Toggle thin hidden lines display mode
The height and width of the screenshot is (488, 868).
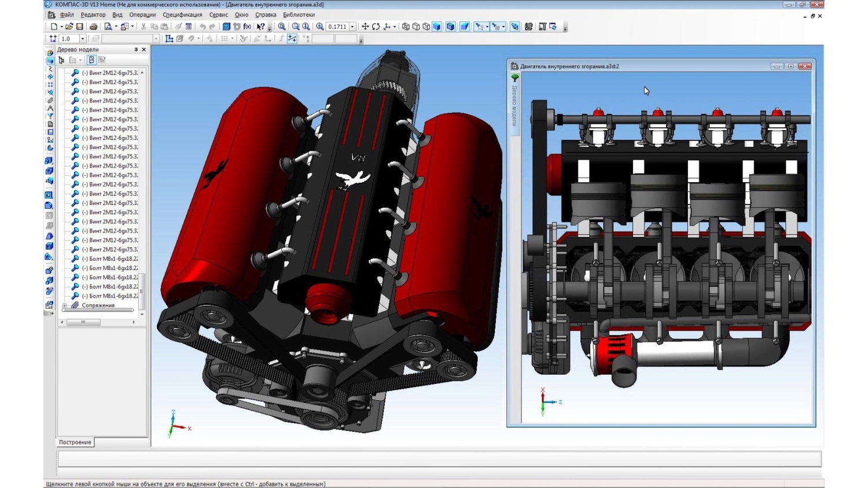(x=426, y=27)
